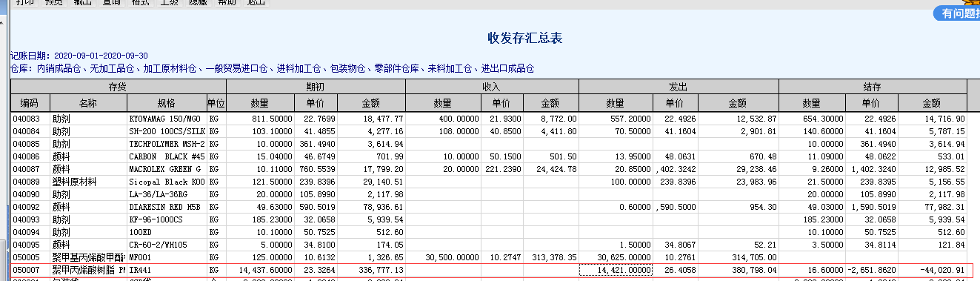Click spec cell MF001
The image size is (980, 281).
167,257
